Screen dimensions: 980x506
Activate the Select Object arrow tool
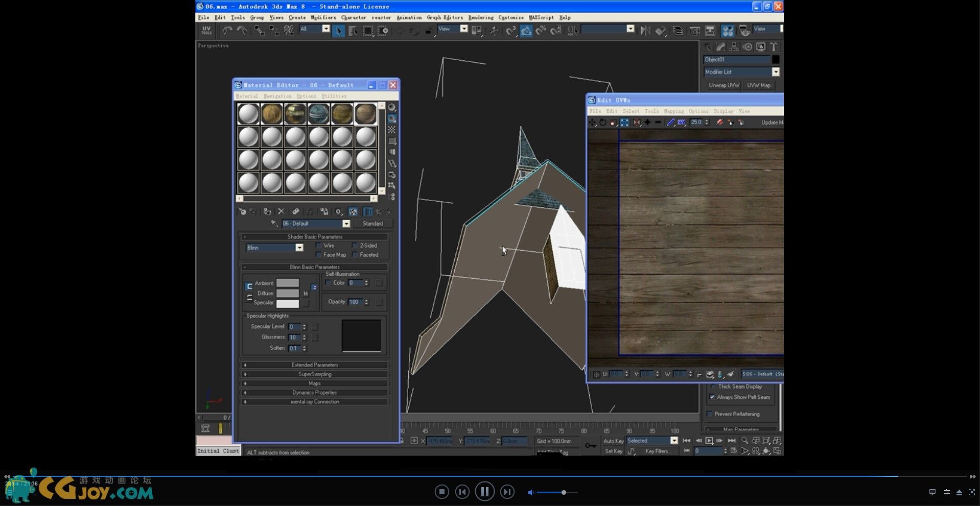tap(338, 31)
